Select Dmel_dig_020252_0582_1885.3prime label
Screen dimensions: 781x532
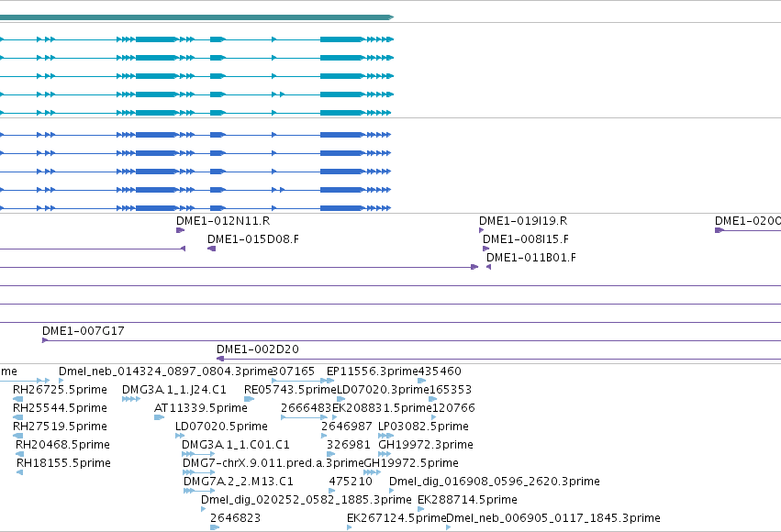307,500
